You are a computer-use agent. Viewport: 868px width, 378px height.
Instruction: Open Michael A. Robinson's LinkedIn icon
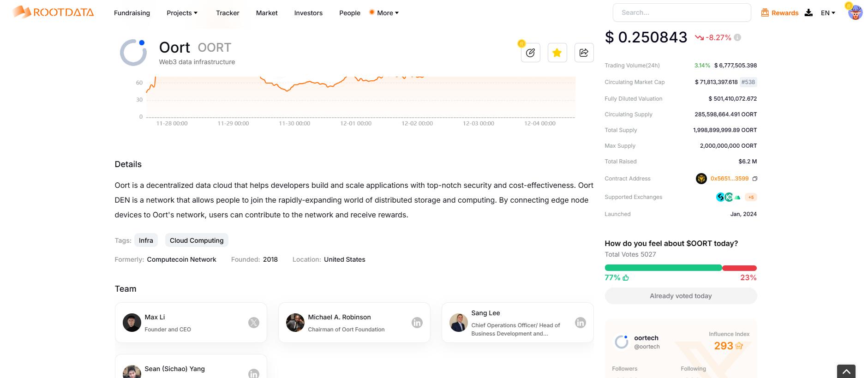[417, 323]
